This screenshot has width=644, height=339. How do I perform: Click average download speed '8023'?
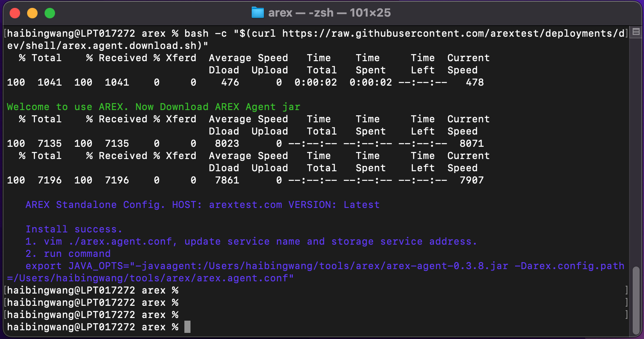pyautogui.click(x=227, y=143)
